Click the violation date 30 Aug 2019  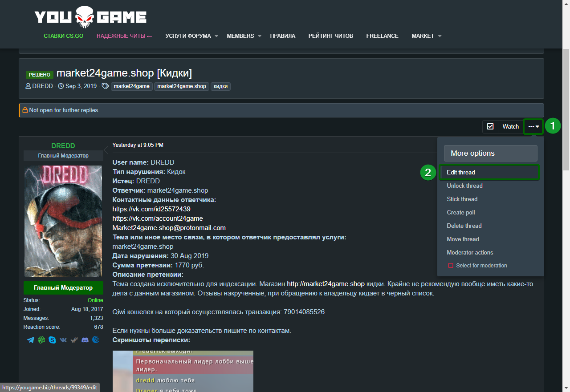click(x=189, y=256)
